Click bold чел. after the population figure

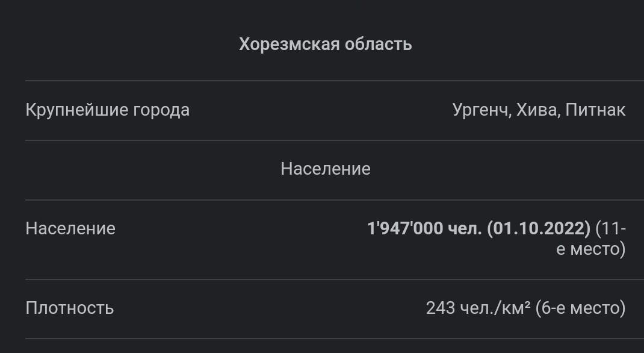(465, 228)
